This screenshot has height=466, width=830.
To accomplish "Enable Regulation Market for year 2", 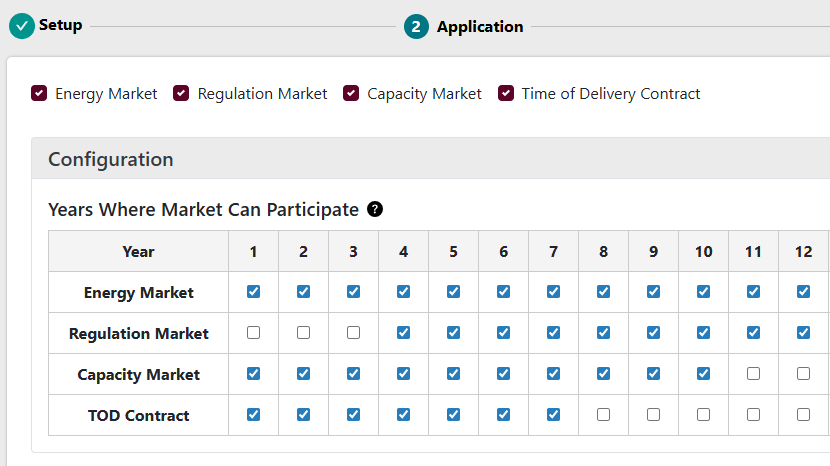I will (x=303, y=333).
